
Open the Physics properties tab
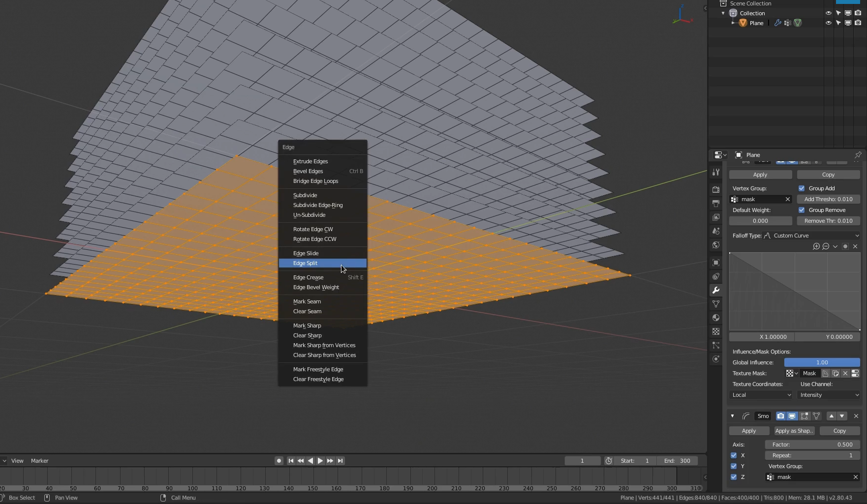tap(716, 358)
